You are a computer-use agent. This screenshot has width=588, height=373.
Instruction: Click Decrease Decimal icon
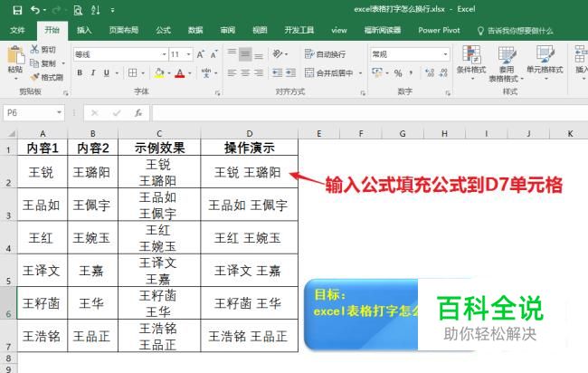pyautogui.click(x=443, y=72)
